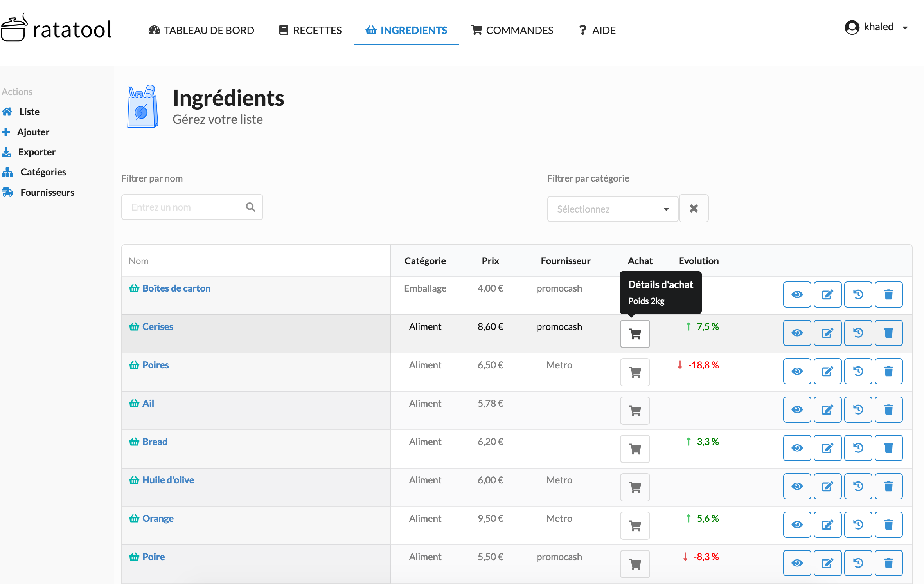Open the cart button for Orange
Viewport: 924px width, 584px height.
coord(635,526)
